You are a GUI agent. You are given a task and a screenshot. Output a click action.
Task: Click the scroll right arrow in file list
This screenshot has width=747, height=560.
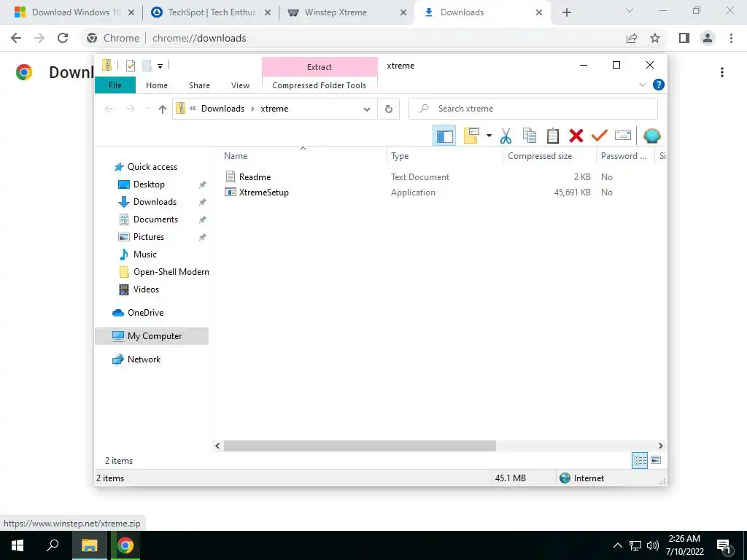pos(661,446)
